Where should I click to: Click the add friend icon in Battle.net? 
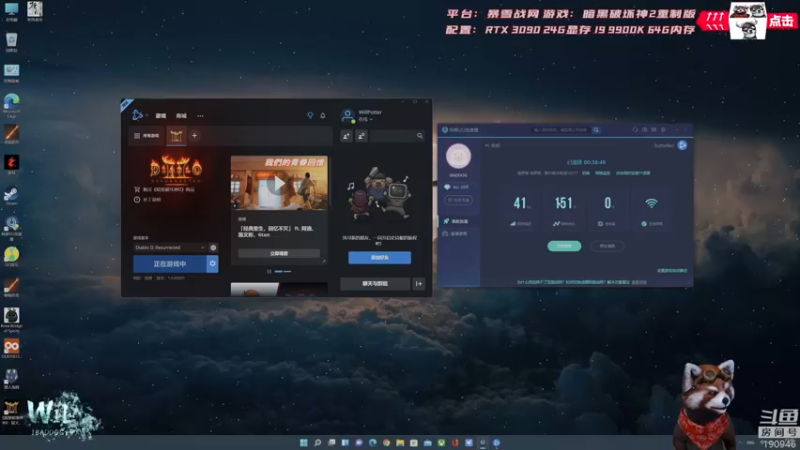(346, 136)
